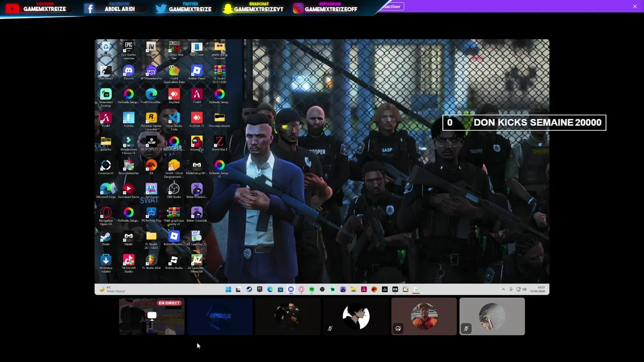The image size is (644, 362).
Task: Open the AZ Launcher Minecraft desktop shortcut
Action: point(197,263)
